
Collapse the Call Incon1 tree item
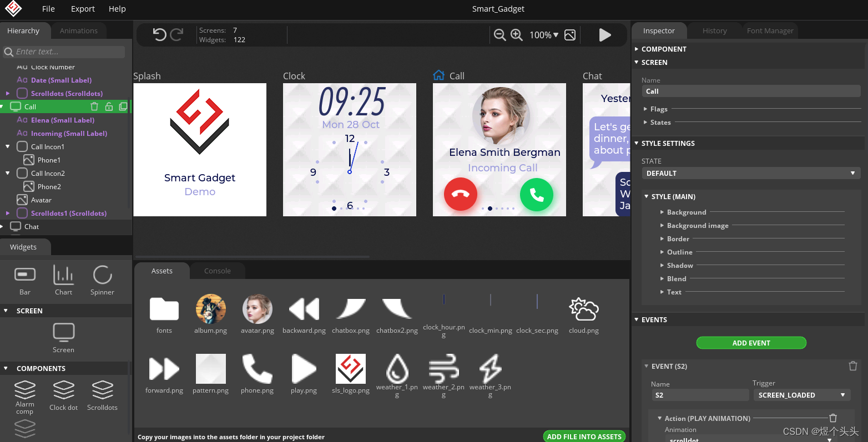7,147
